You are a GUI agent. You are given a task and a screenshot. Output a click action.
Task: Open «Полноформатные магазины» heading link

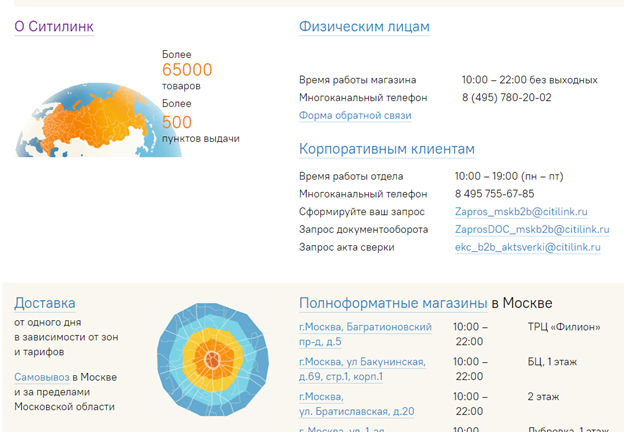point(393,303)
